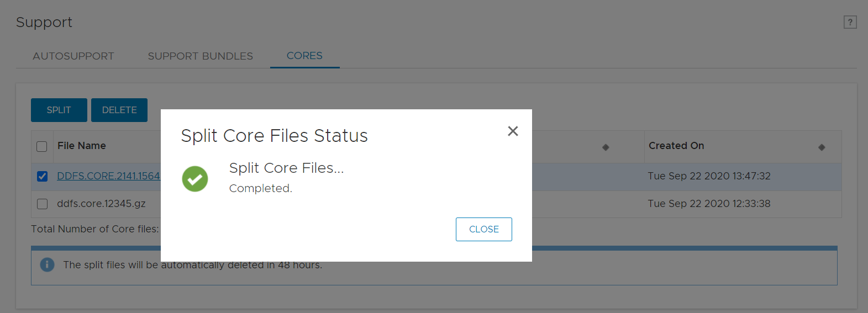868x313 pixels.
Task: Switch to the SUPPORT BUNDLES tab
Action: [200, 56]
